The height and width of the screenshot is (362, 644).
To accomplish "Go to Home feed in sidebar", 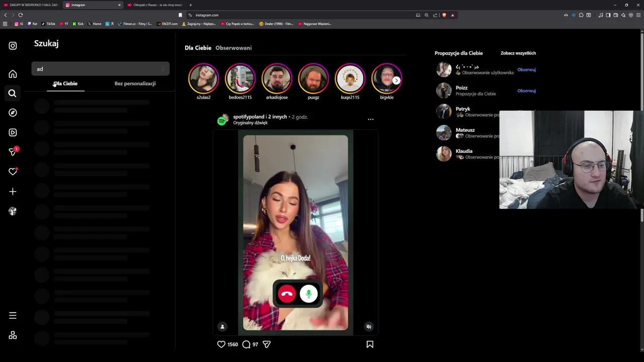I will click(x=13, y=74).
